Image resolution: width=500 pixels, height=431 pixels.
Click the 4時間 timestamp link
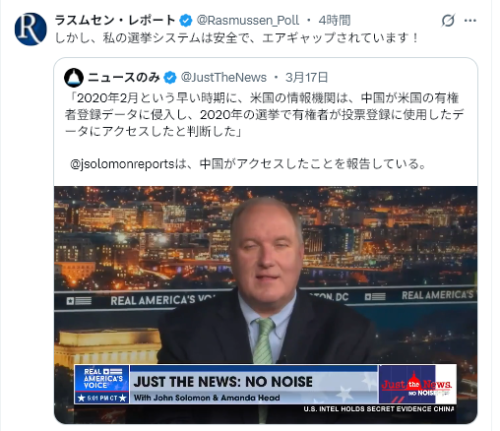click(334, 21)
